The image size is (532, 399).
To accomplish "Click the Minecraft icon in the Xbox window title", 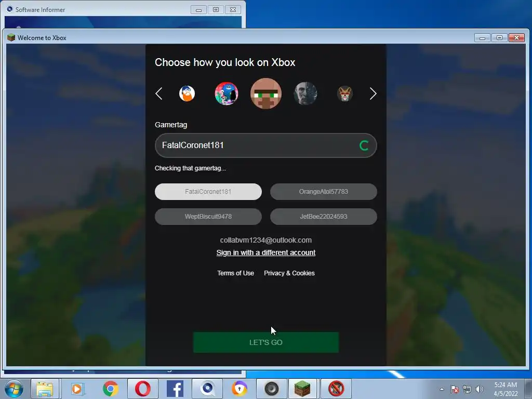I will [x=11, y=37].
